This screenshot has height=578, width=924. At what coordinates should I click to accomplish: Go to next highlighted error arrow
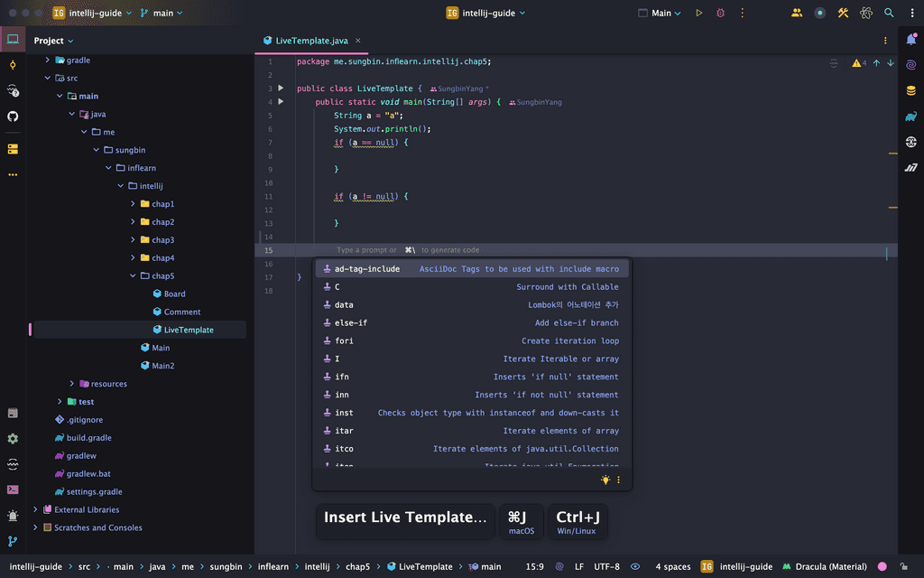click(891, 62)
